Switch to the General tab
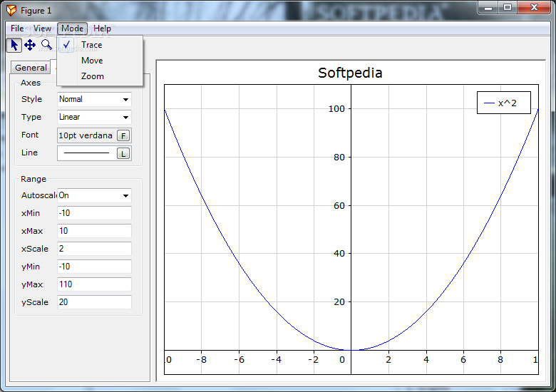 (x=31, y=68)
